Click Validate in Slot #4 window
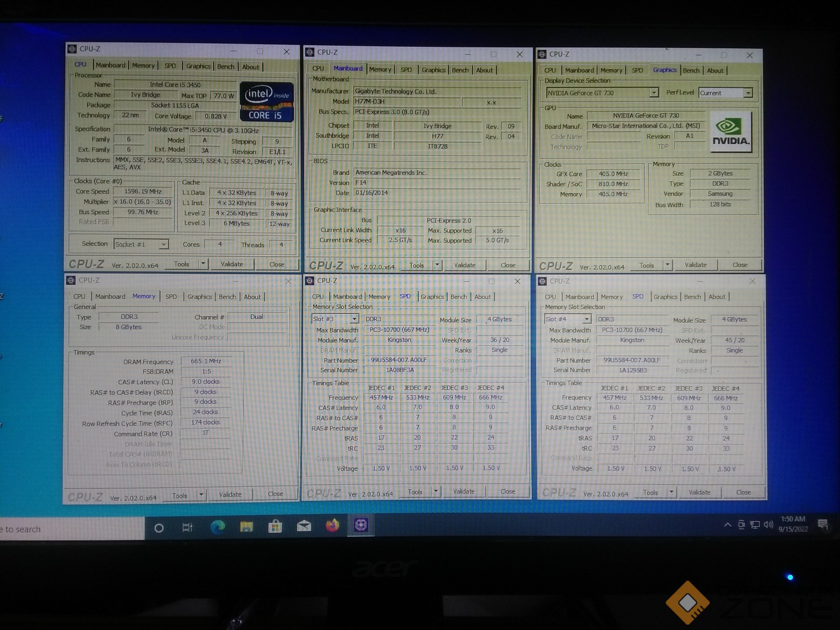Screen dimensions: 840x630 pyautogui.click(x=699, y=492)
